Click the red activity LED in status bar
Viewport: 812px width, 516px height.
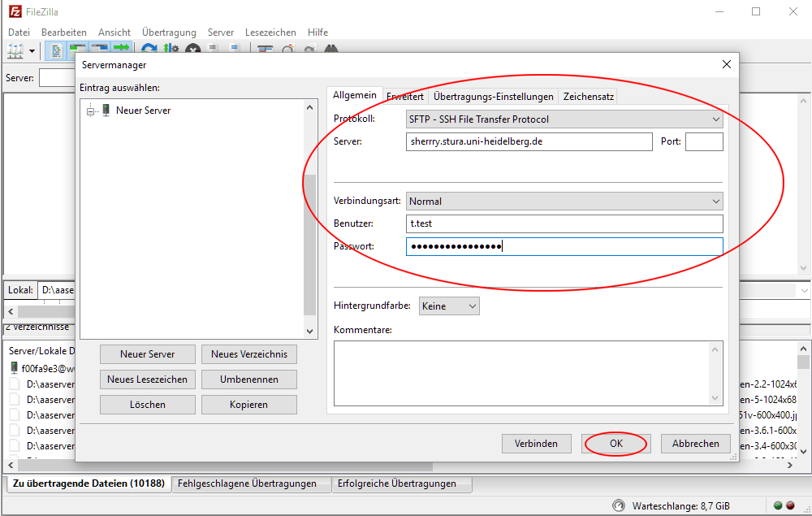790,505
